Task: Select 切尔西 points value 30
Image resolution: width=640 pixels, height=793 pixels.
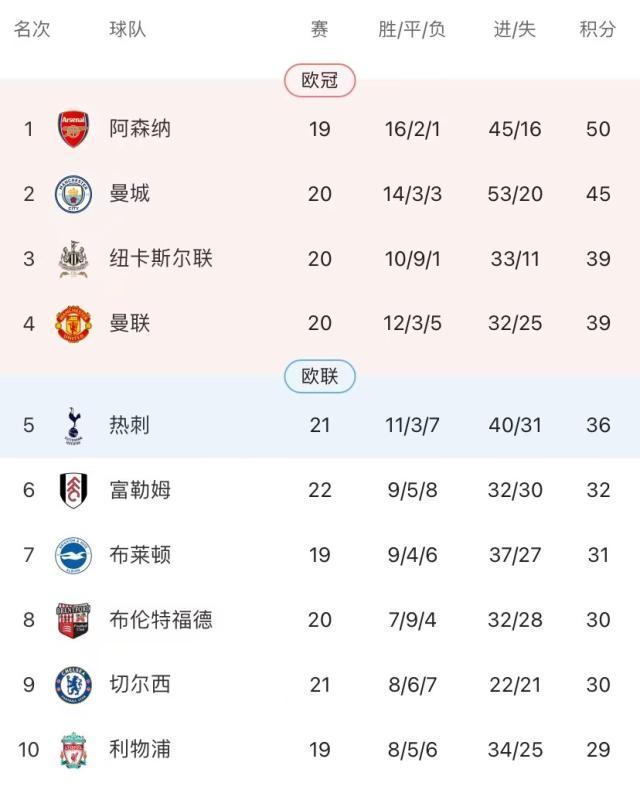Action: pyautogui.click(x=598, y=684)
